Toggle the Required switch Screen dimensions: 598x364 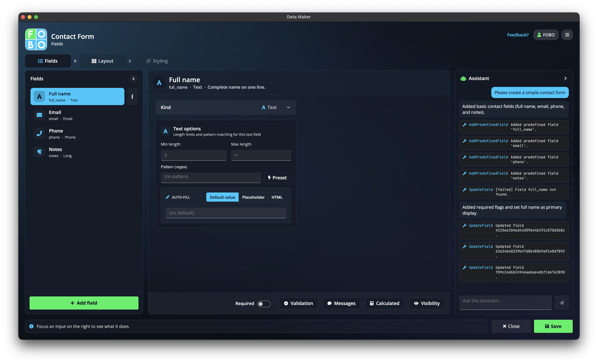264,304
